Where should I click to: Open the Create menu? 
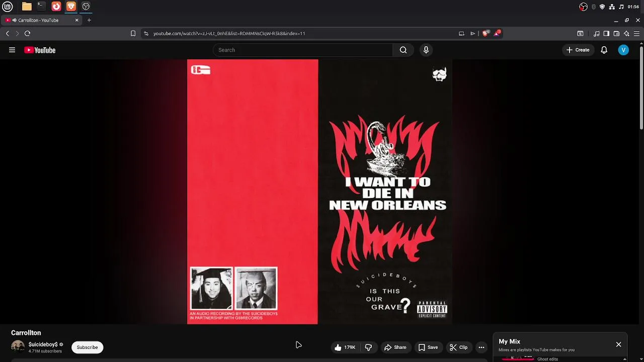click(578, 50)
